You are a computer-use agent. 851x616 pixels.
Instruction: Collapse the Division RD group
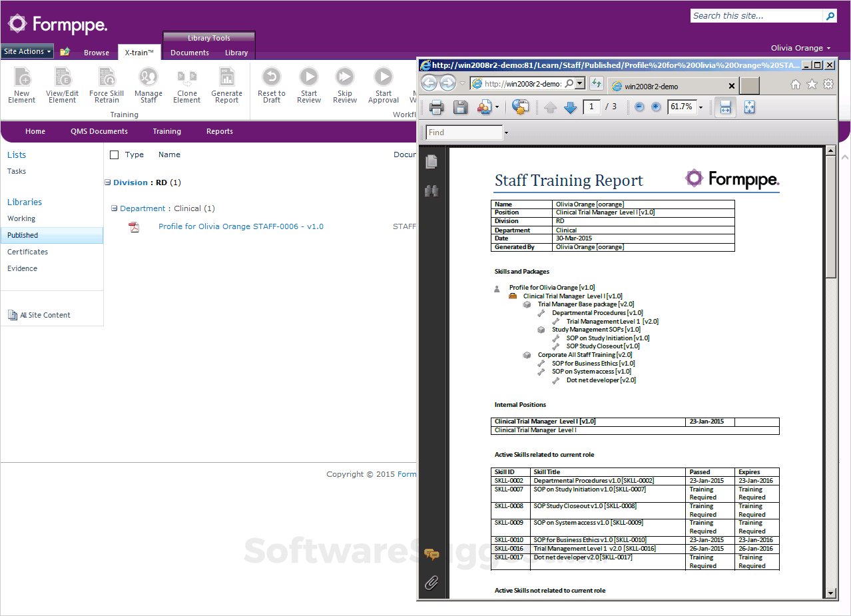(107, 182)
